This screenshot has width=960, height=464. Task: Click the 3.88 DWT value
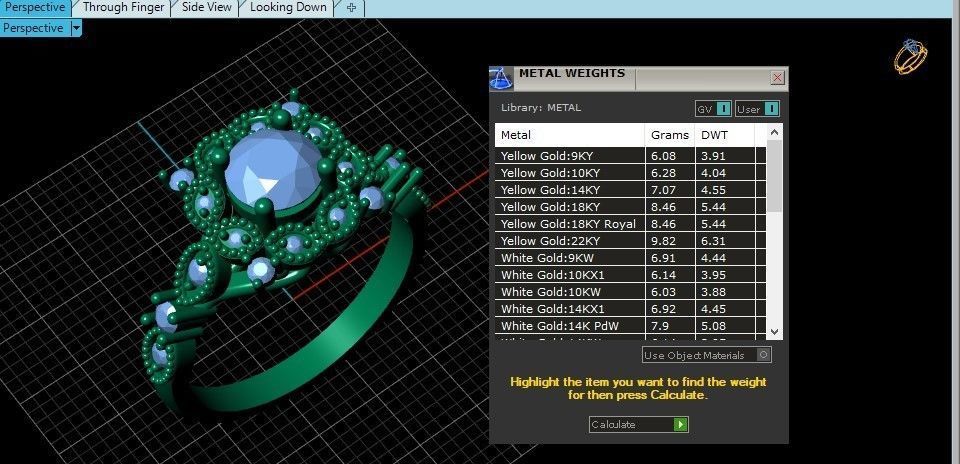tap(713, 291)
